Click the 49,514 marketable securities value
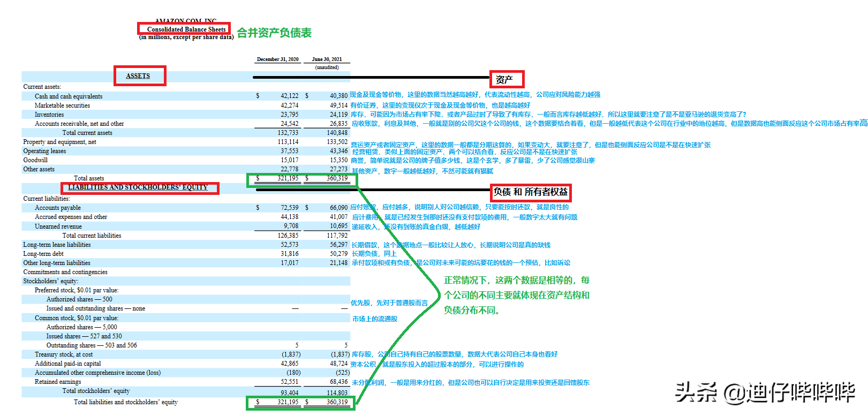868x416 pixels. (x=338, y=105)
